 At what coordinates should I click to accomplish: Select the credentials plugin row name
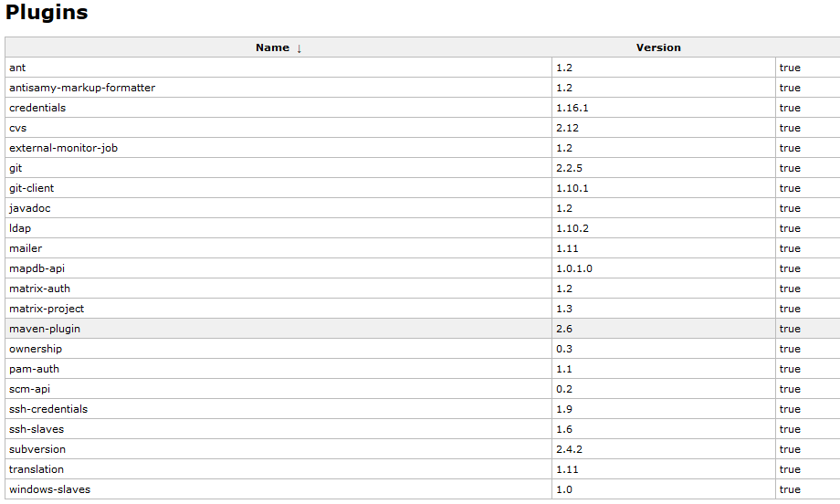37,108
